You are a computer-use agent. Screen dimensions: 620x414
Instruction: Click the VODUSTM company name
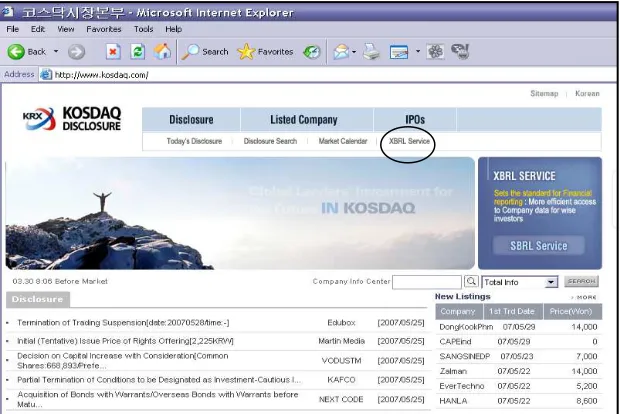click(341, 361)
